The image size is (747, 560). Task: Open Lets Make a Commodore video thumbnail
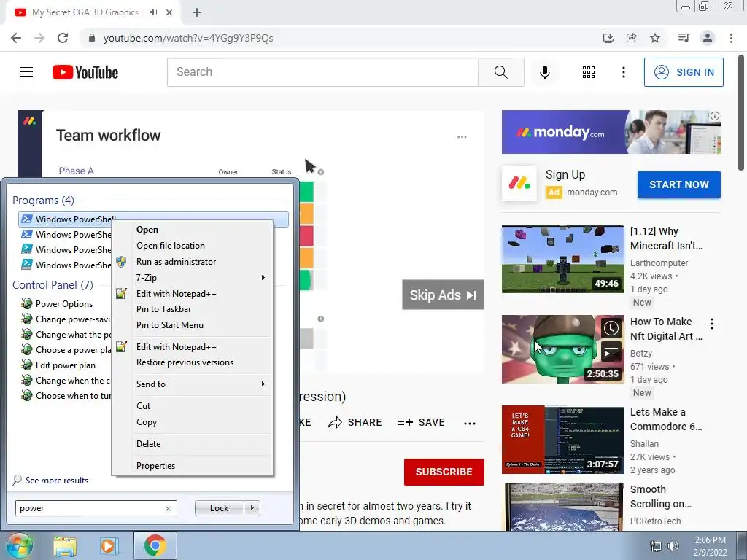(562, 440)
